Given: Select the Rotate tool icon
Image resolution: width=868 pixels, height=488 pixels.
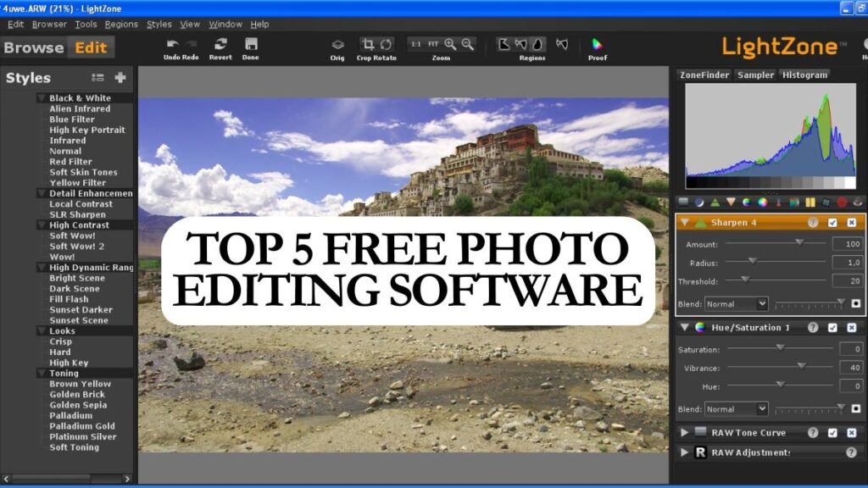Looking at the screenshot, I should coord(387,42).
